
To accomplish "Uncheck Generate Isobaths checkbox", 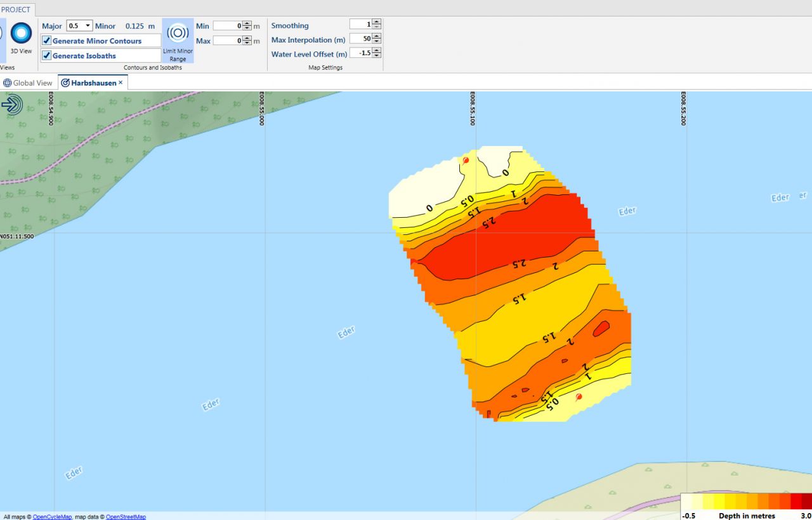I will [x=46, y=55].
